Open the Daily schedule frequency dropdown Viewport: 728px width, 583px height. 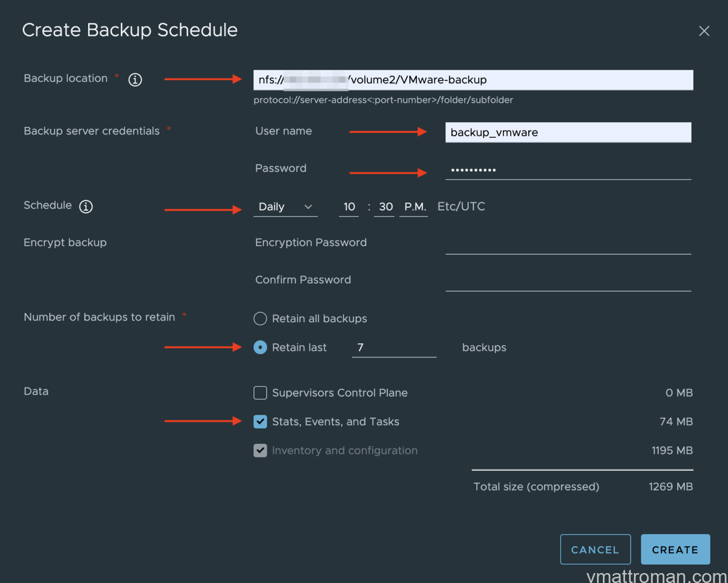[x=285, y=206]
